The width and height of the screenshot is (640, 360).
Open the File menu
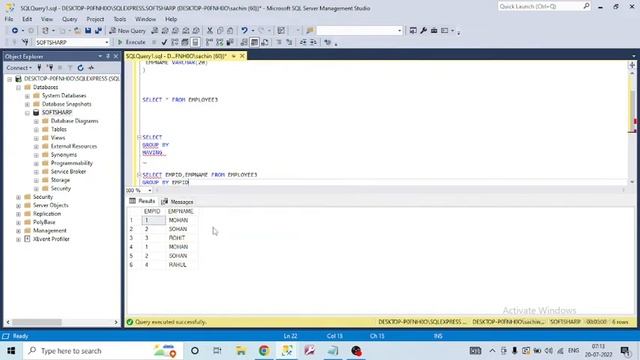(x=9, y=19)
